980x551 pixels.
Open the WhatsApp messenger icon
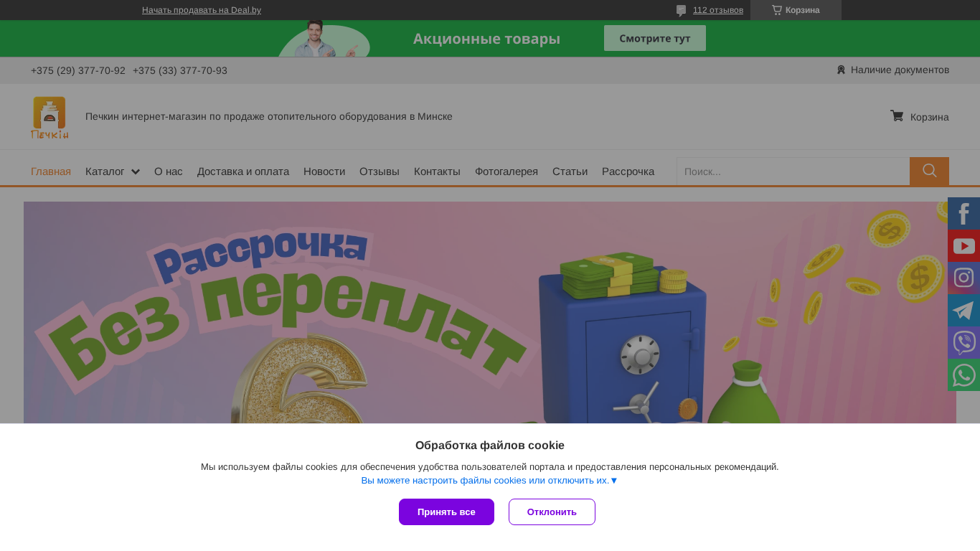(x=963, y=375)
